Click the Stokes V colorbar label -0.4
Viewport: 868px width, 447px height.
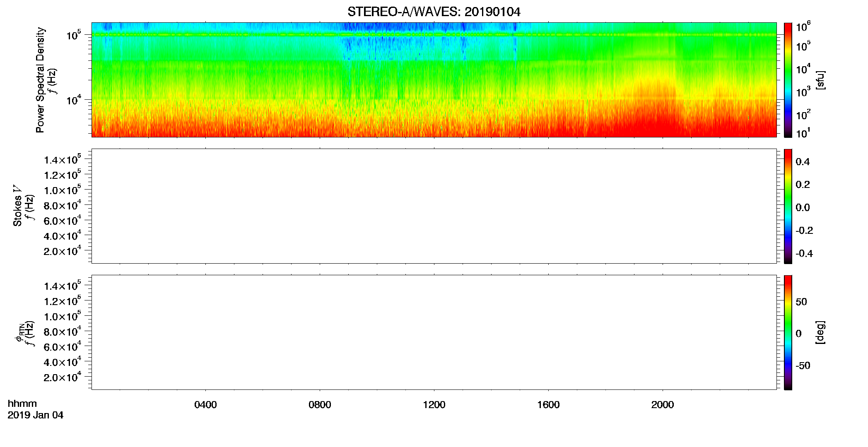click(x=804, y=253)
